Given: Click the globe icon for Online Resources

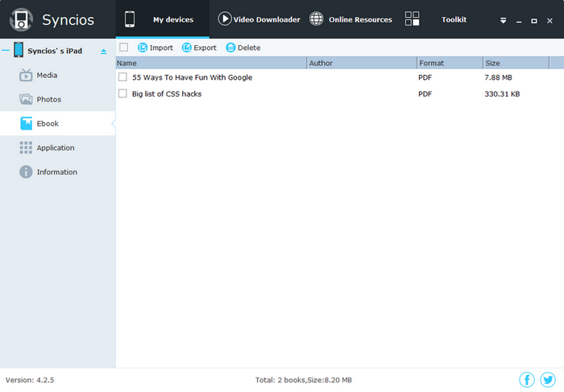Looking at the screenshot, I should click(x=316, y=19).
